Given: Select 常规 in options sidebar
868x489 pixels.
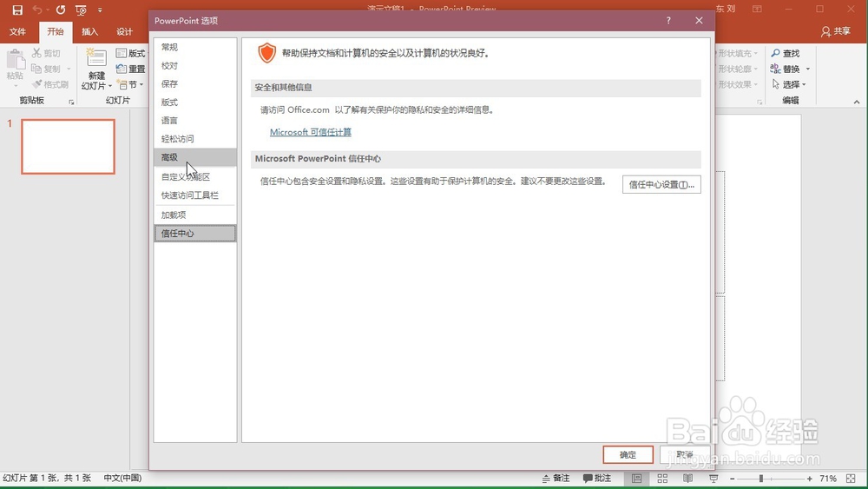Looking at the screenshot, I should (194, 47).
